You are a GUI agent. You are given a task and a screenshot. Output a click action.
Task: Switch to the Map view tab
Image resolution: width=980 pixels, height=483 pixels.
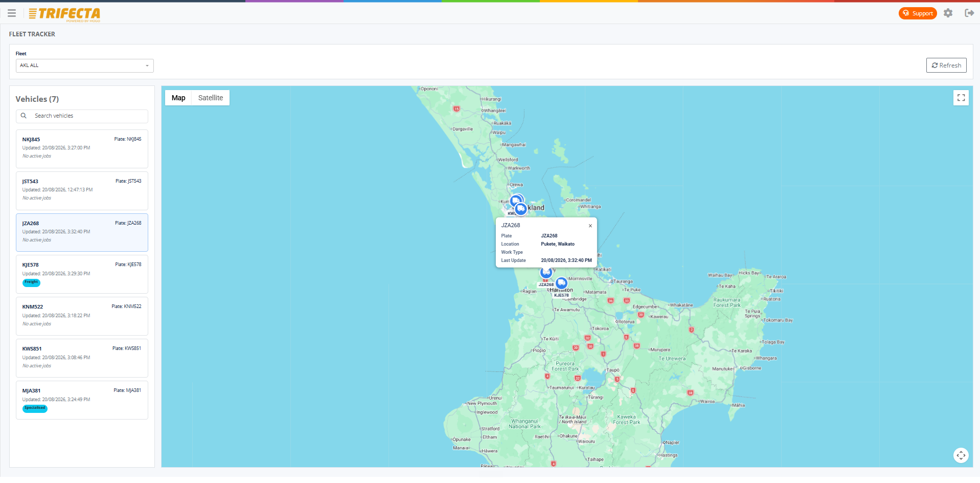[x=178, y=98]
